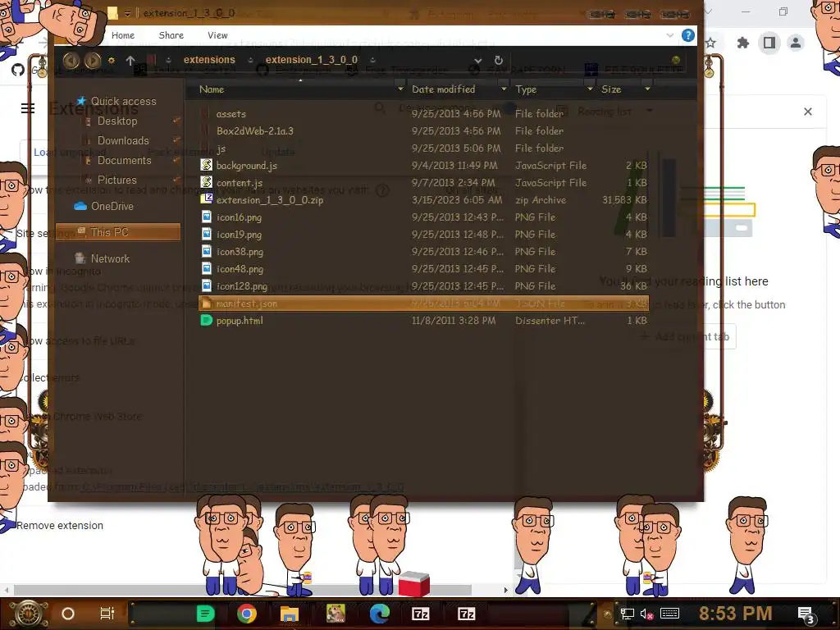Toggle Chrome's side panel icon
The height and width of the screenshot is (630, 840).
(x=769, y=43)
